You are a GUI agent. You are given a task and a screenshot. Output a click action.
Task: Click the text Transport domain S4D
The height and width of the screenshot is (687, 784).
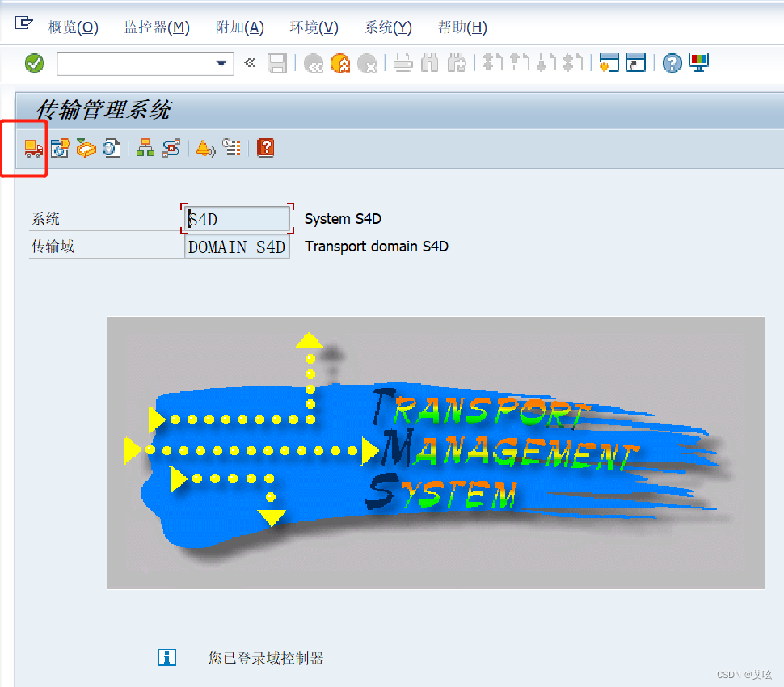click(377, 247)
